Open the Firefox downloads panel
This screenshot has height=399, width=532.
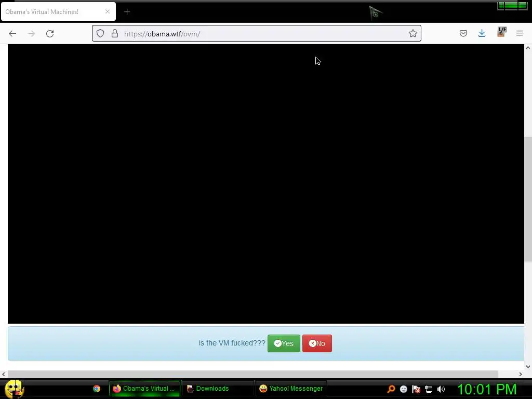coord(482,33)
